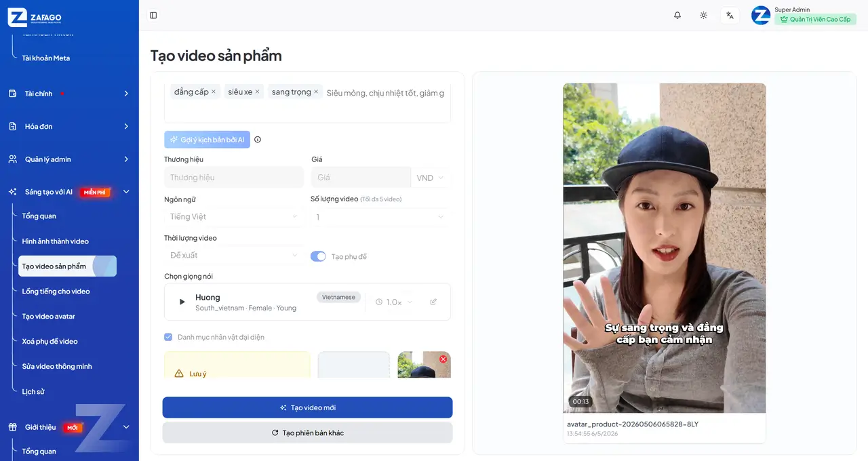
Task: Open the Thời lượng video dropdown
Action: 234,255
